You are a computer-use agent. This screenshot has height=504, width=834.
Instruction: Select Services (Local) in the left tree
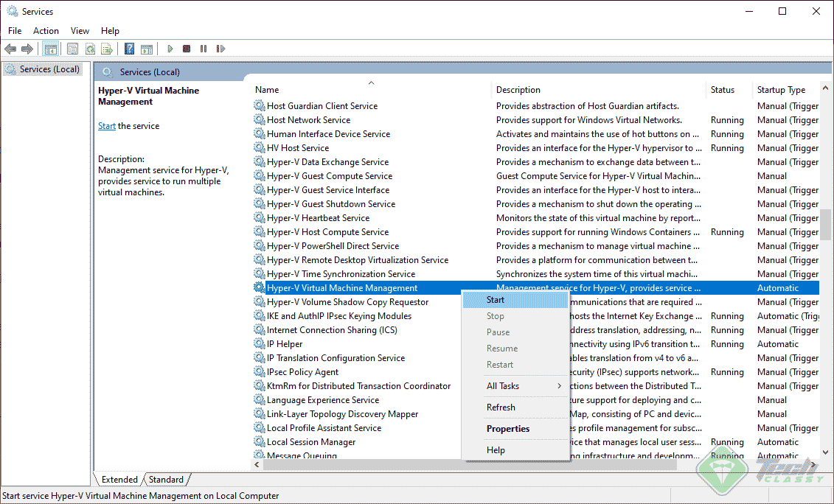coord(49,69)
